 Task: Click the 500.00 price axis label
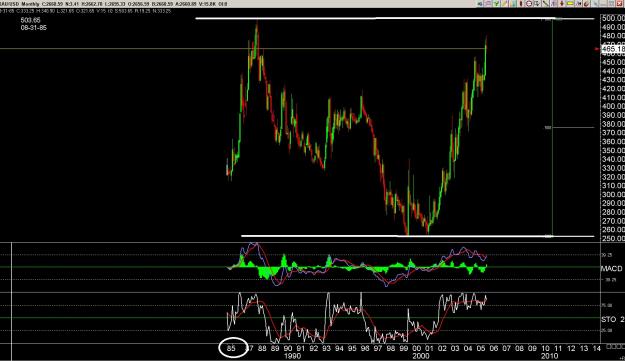pos(613,18)
